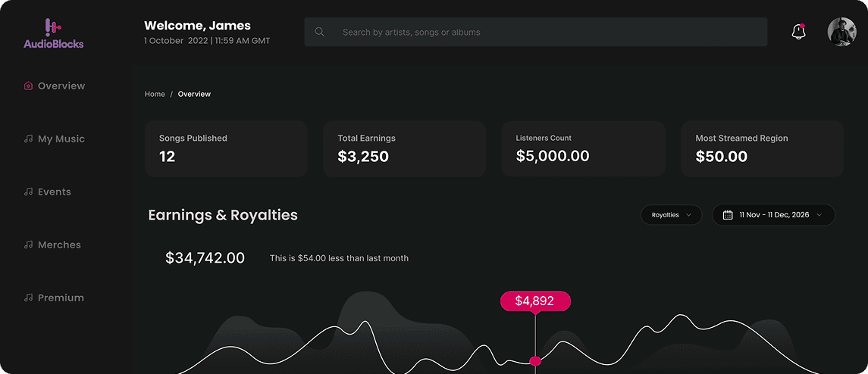Click the music note icon beside My Music
868x374 pixels.
click(x=29, y=139)
